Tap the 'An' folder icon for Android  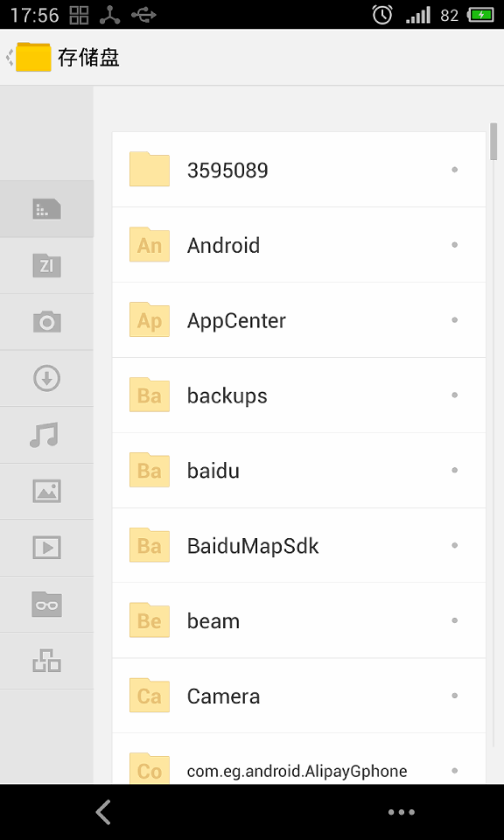(150, 244)
